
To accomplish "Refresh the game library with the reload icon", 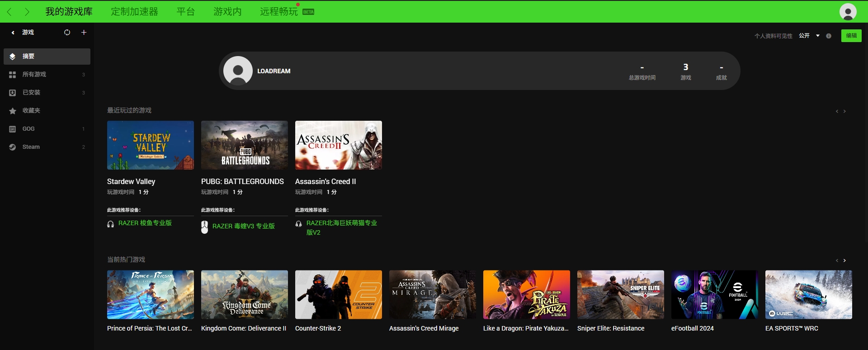I will [67, 33].
